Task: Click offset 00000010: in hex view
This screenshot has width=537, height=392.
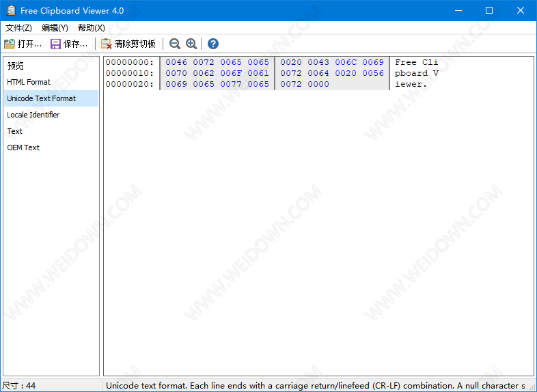Action: tap(130, 73)
